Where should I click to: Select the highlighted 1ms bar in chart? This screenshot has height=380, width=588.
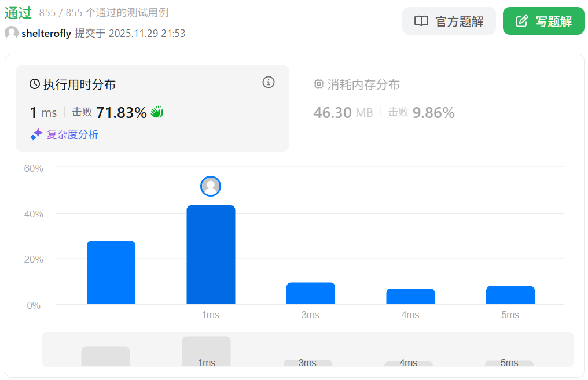[211, 254]
